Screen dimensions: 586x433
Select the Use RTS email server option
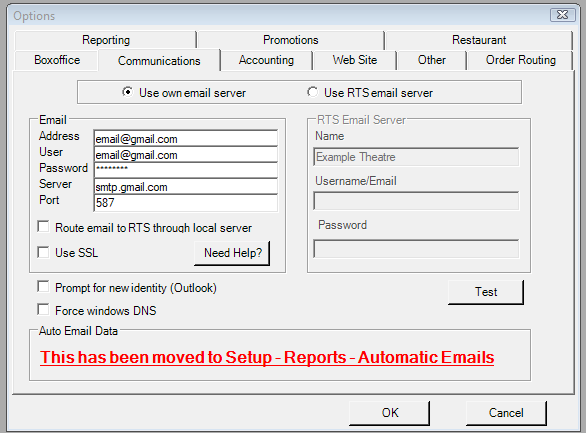tap(312, 92)
